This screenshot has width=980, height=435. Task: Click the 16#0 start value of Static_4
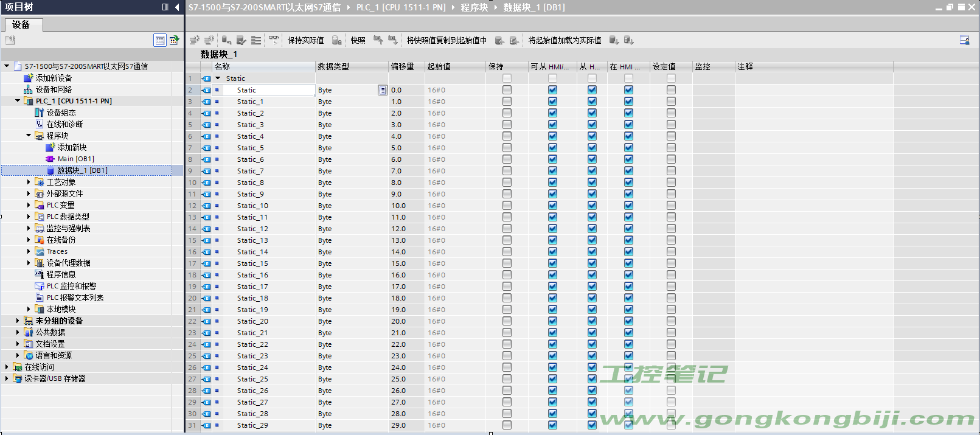[x=436, y=136]
